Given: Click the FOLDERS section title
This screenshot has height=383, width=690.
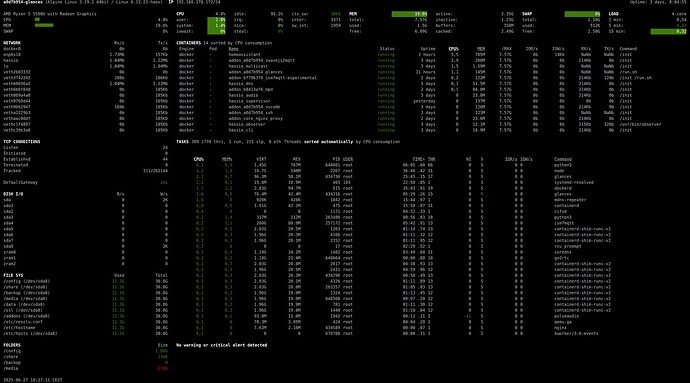Looking at the screenshot, I should (12, 345).
